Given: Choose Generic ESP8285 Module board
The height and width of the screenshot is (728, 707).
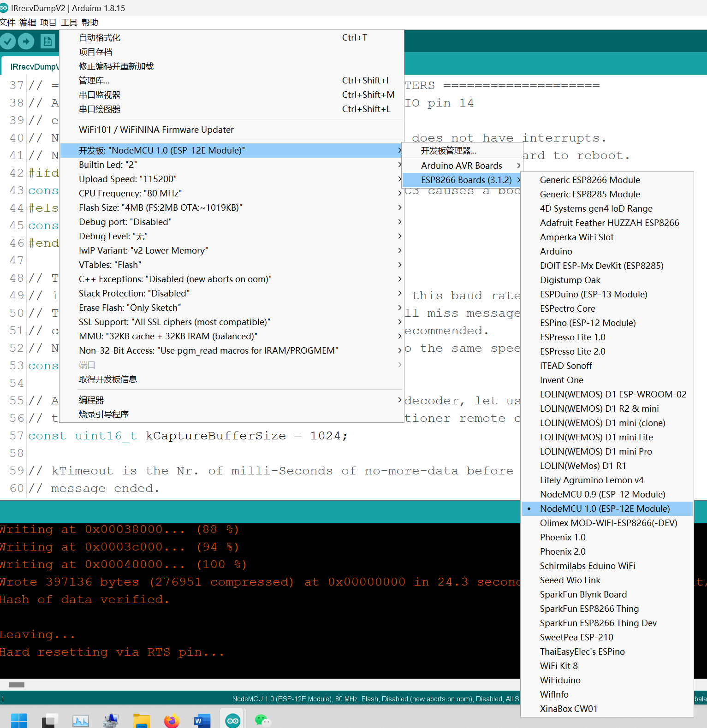Looking at the screenshot, I should click(607, 194).
